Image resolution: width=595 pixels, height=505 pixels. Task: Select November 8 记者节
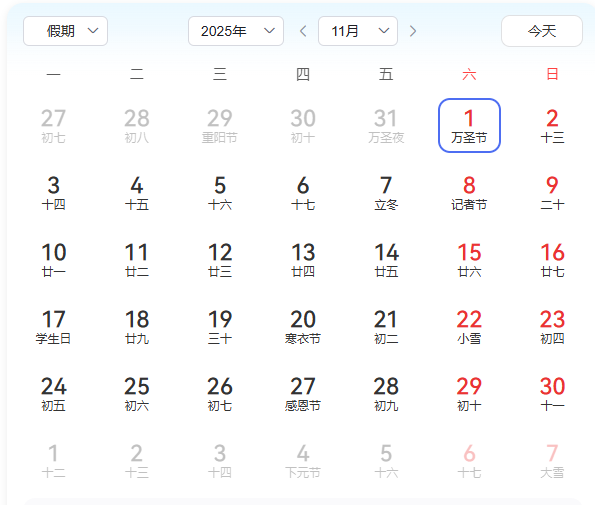click(469, 193)
